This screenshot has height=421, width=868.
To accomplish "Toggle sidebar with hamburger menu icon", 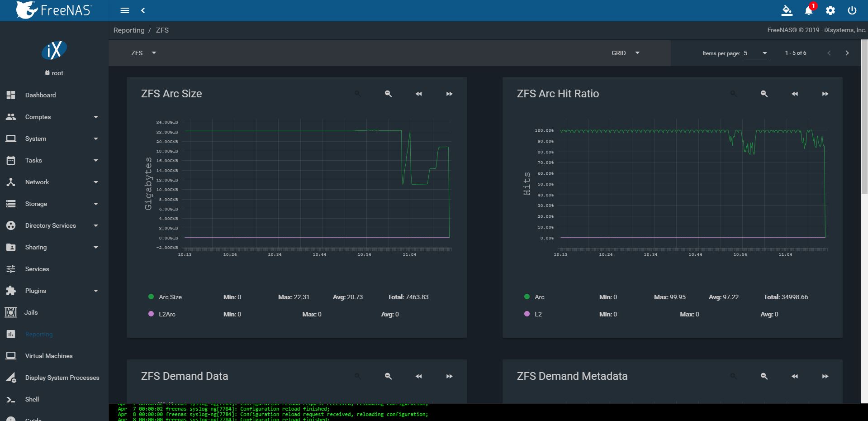I will tap(125, 10).
